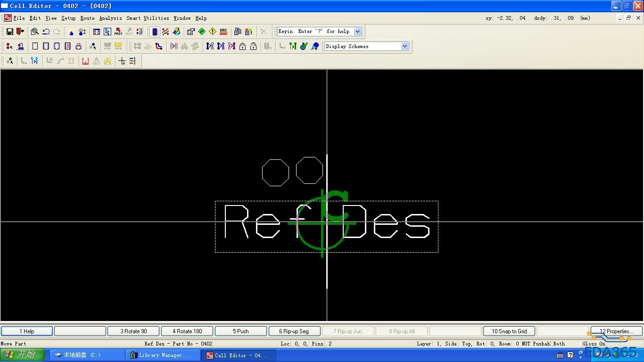
Task: Click the yellow text A icon
Action: (107, 61)
